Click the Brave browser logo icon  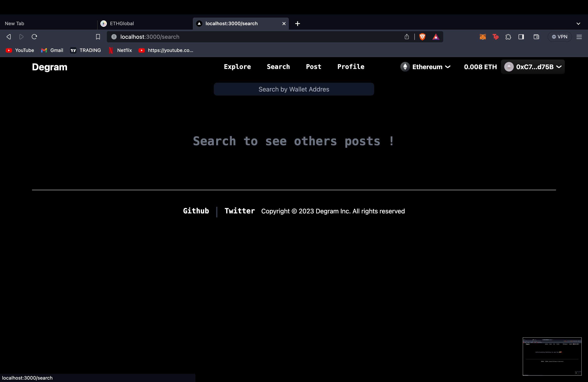422,36
